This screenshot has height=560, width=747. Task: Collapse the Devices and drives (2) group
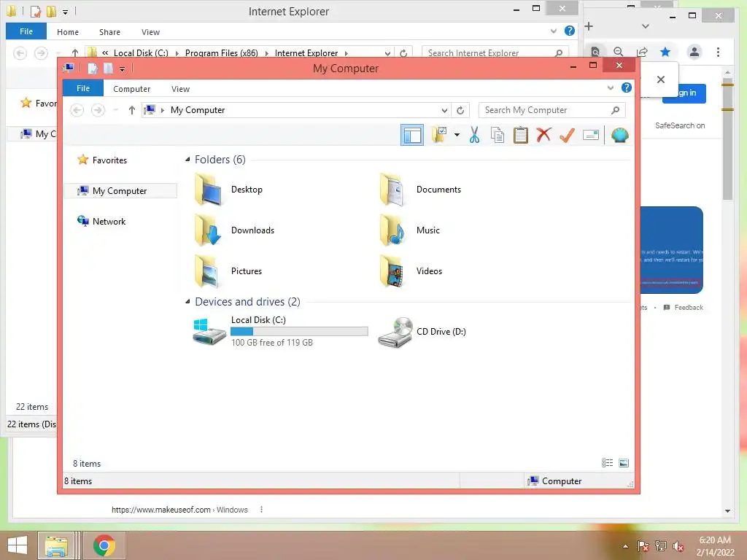187,301
